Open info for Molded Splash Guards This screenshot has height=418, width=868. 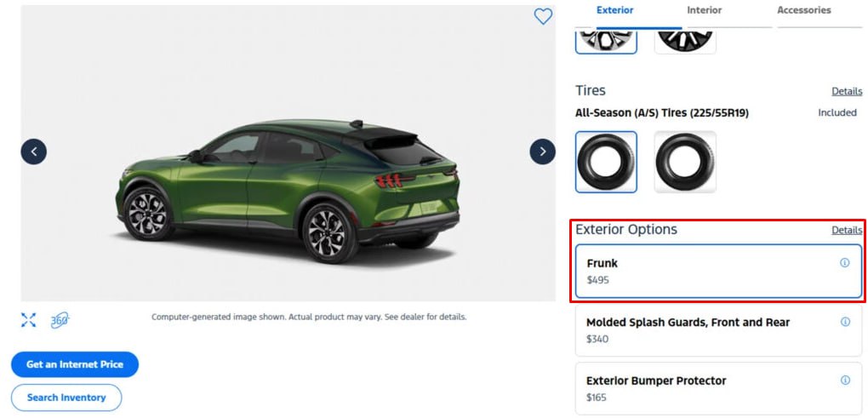(x=845, y=322)
